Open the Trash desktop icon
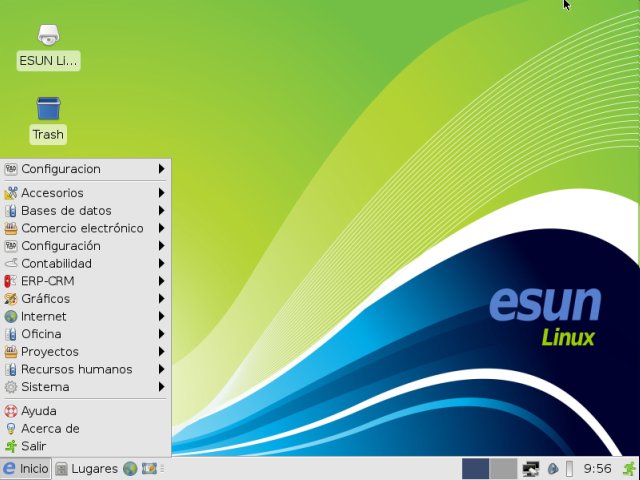Viewport: 640px width, 480px height. [49, 109]
